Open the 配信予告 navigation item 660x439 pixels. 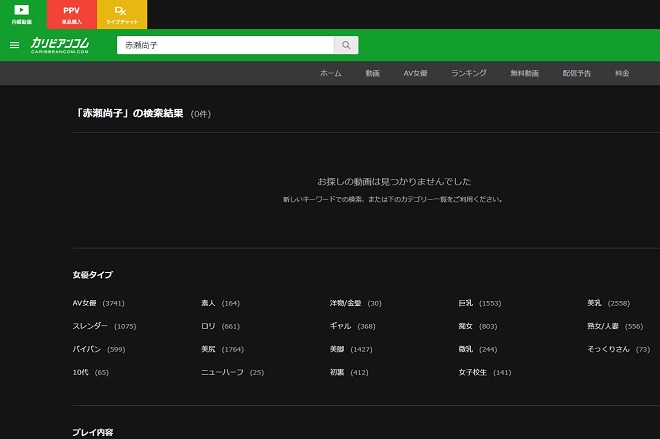[x=576, y=74]
